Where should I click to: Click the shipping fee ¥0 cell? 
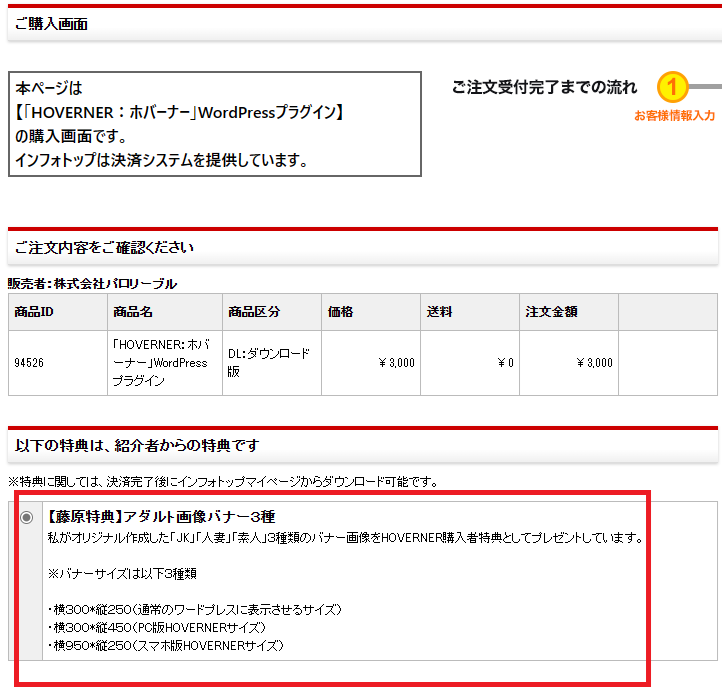470,363
